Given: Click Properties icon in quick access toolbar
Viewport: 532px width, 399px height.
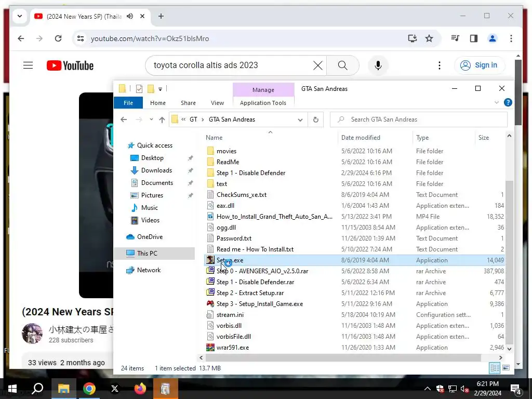Looking at the screenshot, I should click(x=139, y=89).
